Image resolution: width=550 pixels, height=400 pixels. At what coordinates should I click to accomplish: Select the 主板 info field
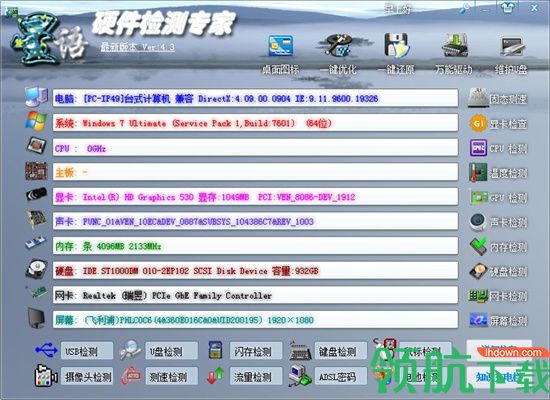255,172
